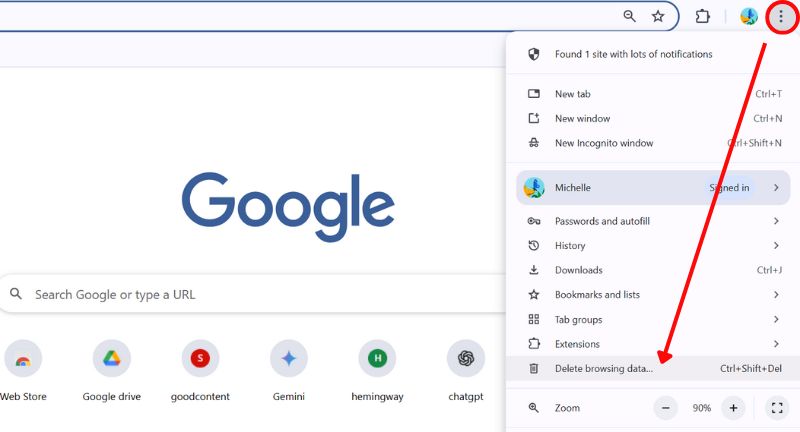Expand the Extensions submenu arrow
The height and width of the screenshot is (432, 800).
776,344
